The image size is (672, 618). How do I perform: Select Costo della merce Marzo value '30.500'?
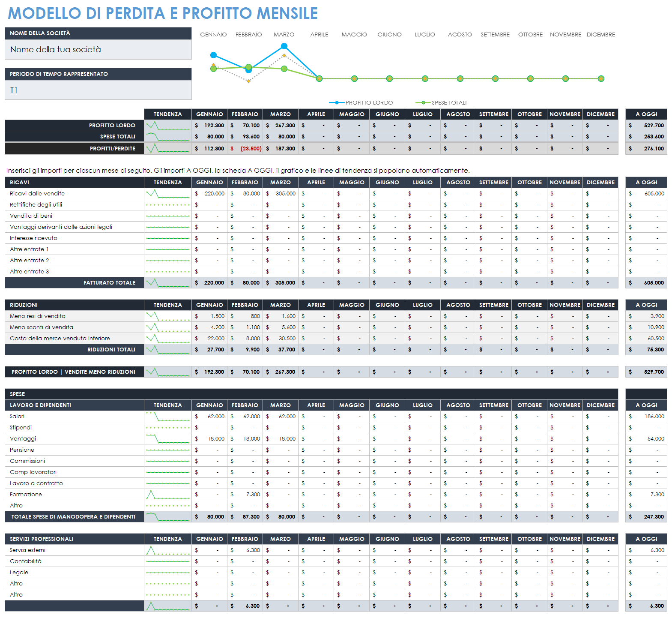coord(281,339)
